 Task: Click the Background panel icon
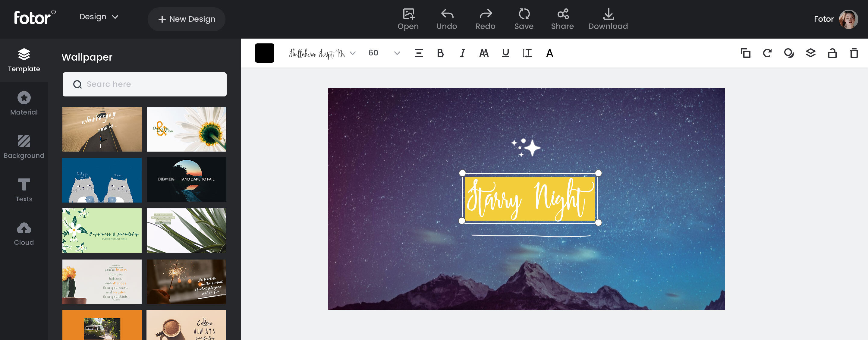(x=24, y=146)
